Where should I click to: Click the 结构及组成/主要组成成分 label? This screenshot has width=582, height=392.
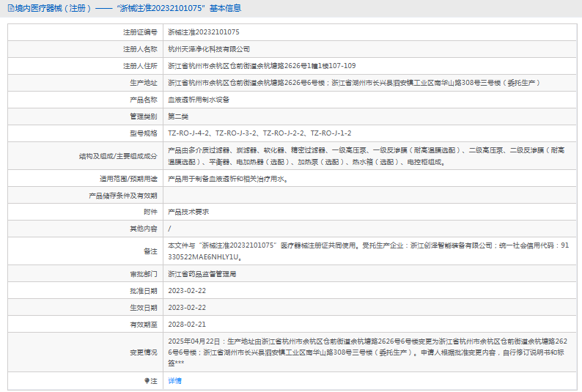click(118, 156)
